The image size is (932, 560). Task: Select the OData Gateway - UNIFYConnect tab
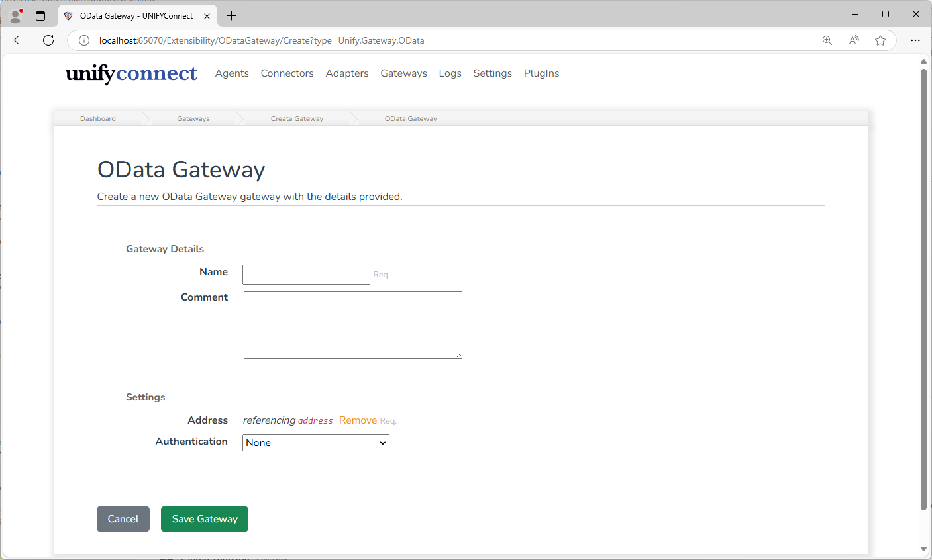click(x=137, y=16)
